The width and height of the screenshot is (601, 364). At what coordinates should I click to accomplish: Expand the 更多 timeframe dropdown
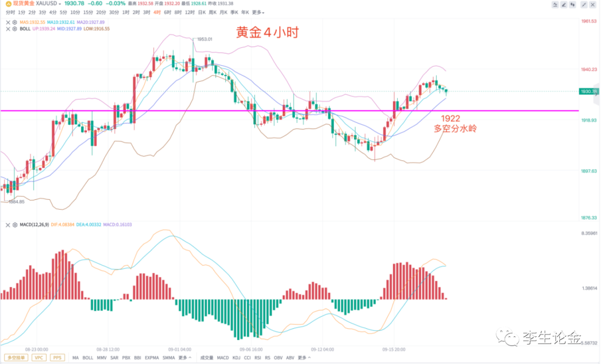click(x=258, y=12)
